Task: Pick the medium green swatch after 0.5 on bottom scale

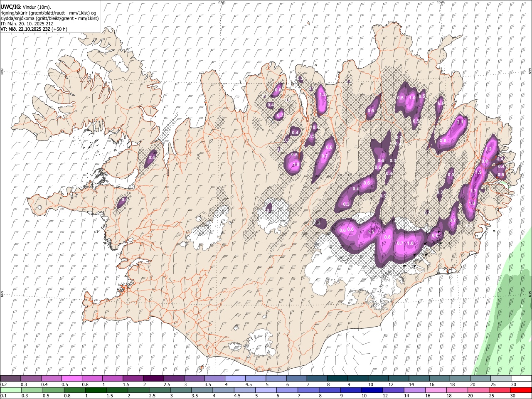Action: pos(54,390)
